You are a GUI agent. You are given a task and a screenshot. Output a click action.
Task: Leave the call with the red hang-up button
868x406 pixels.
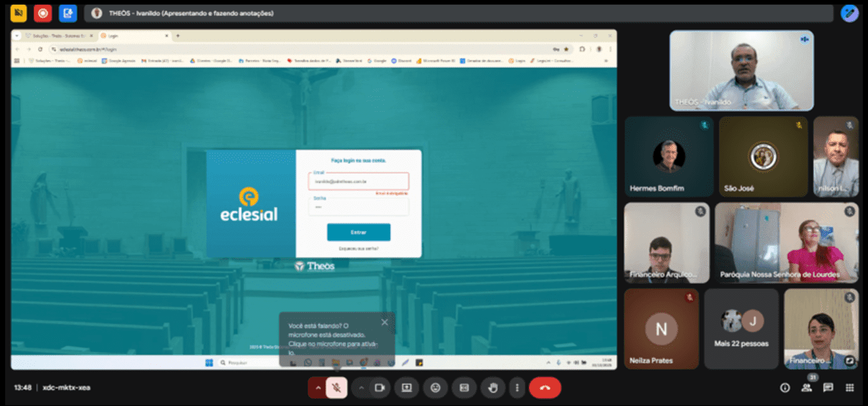click(545, 387)
